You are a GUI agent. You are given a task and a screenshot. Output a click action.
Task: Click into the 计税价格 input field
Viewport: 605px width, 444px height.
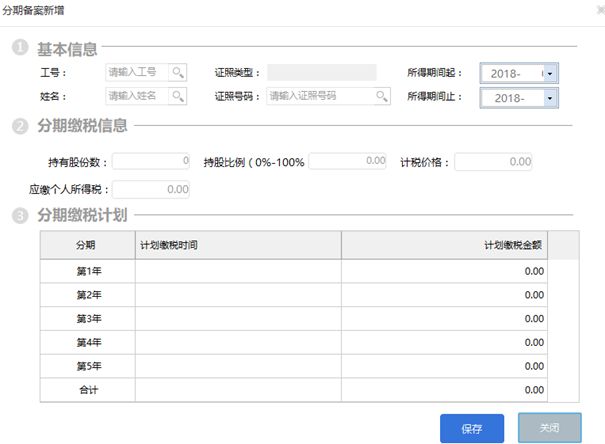493,161
